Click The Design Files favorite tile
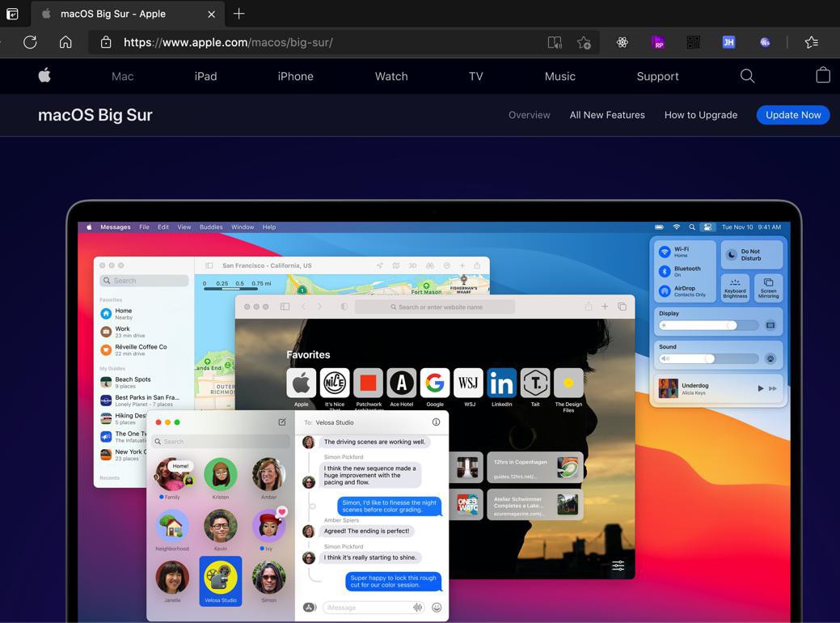Image resolution: width=840 pixels, height=623 pixels. 568,383
